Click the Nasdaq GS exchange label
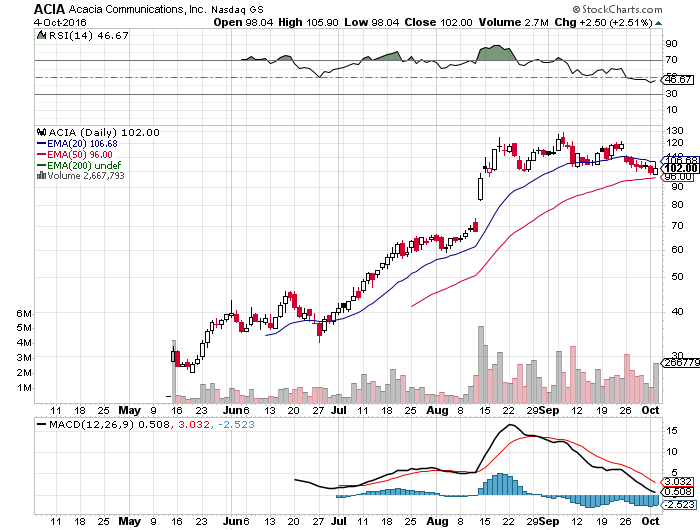 (238, 10)
